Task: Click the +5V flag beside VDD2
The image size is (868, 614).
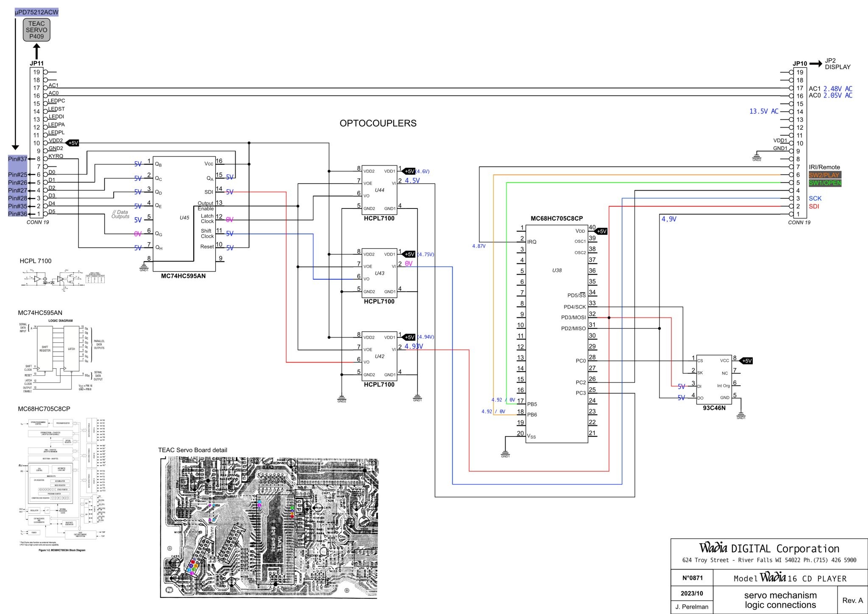Action: point(72,143)
